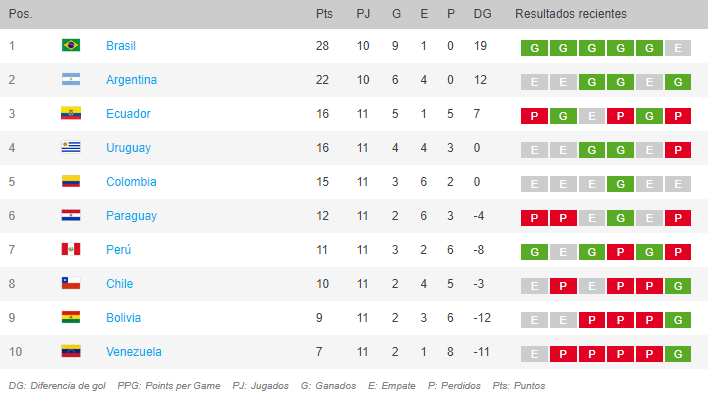Click Colombia's only green G result badge
Screen dimensions: 708x404
click(620, 184)
